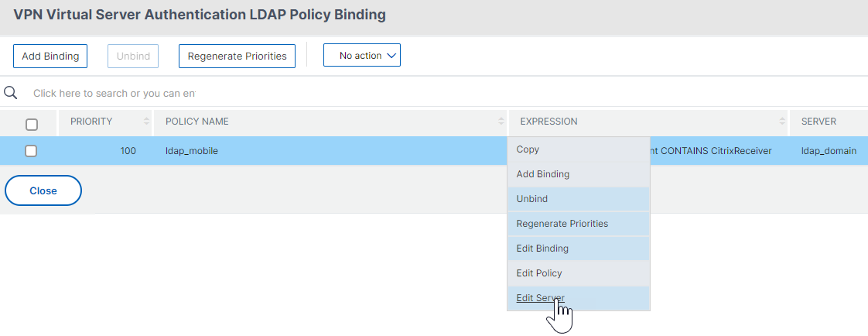Check the ldap_mobile row checkbox
868x336 pixels.
(31, 150)
